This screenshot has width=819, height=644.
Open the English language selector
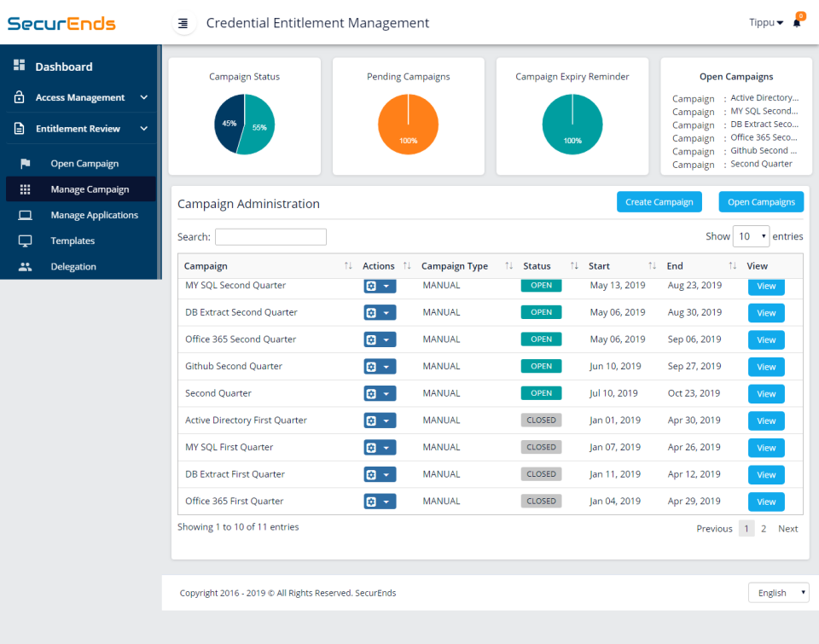(777, 592)
